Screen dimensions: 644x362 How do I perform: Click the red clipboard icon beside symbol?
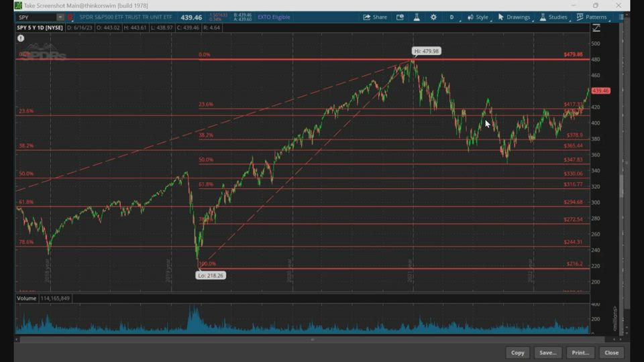click(70, 17)
